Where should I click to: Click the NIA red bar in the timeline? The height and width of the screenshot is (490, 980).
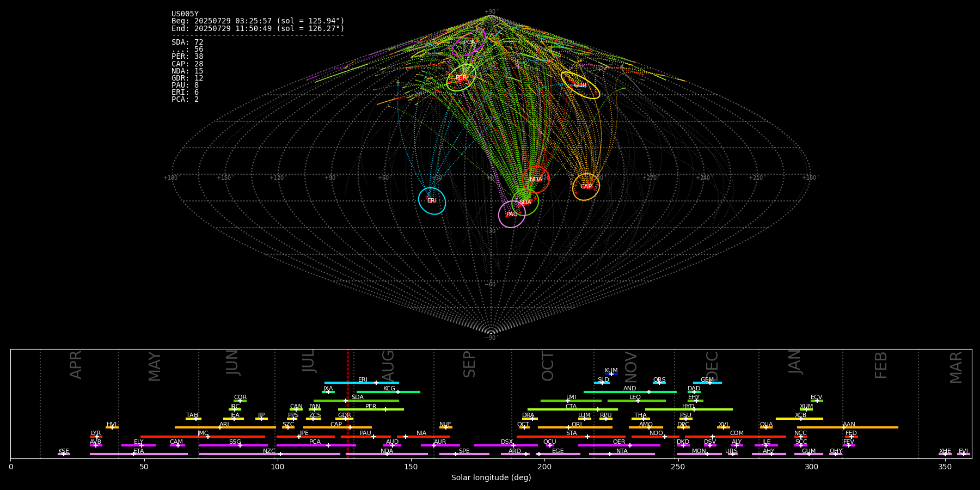point(423,437)
